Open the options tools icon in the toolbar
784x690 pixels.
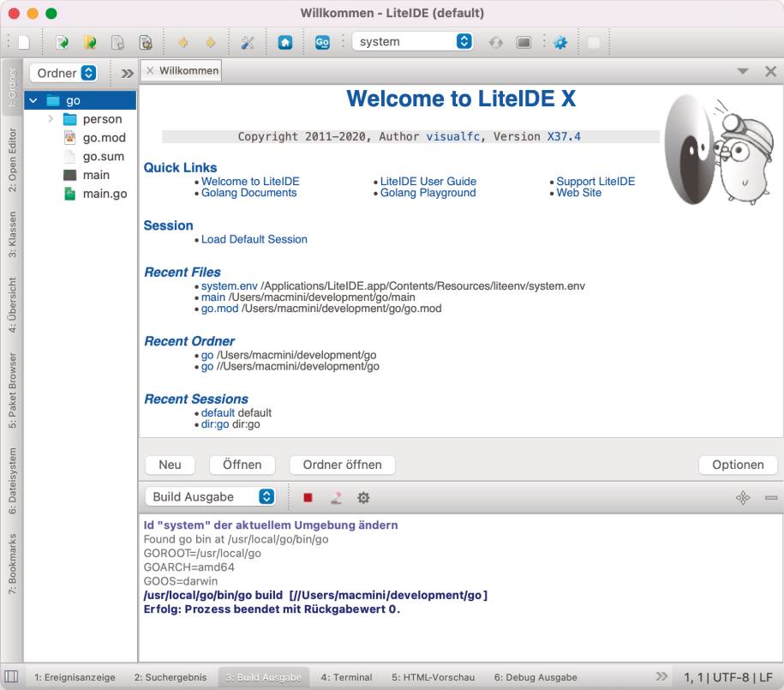(x=248, y=43)
